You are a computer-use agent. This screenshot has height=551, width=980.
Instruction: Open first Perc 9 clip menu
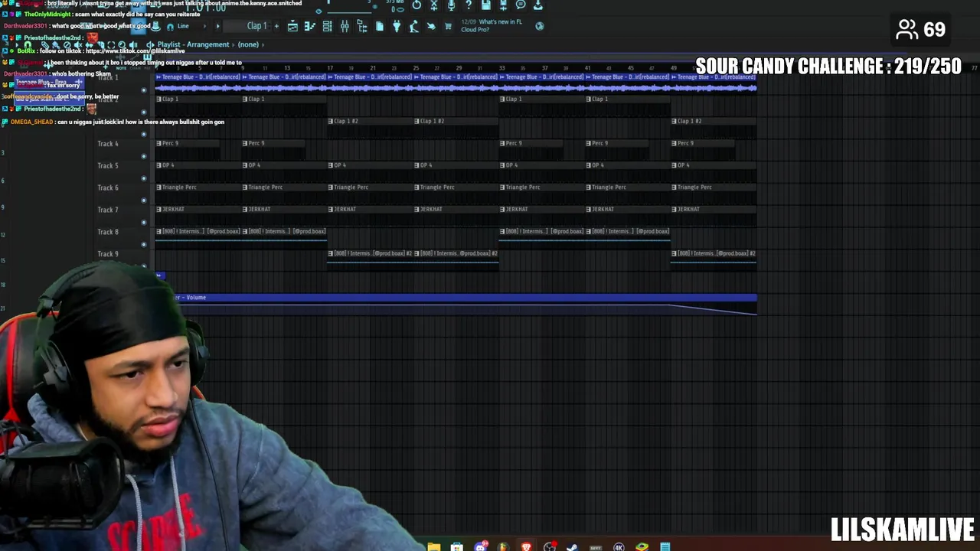coord(158,143)
